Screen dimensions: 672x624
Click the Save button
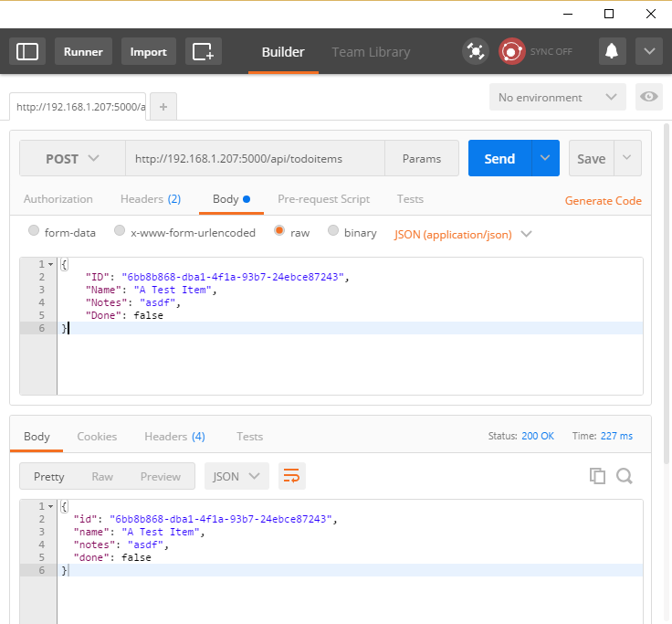pyautogui.click(x=592, y=158)
